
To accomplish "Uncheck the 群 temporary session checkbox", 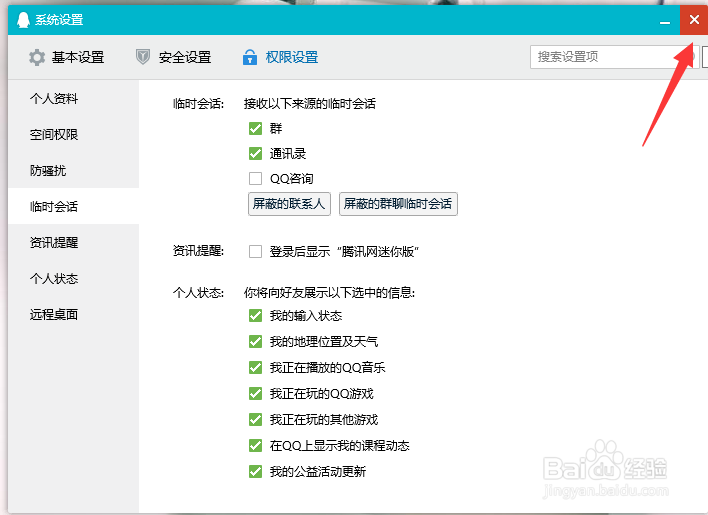I will click(256, 129).
